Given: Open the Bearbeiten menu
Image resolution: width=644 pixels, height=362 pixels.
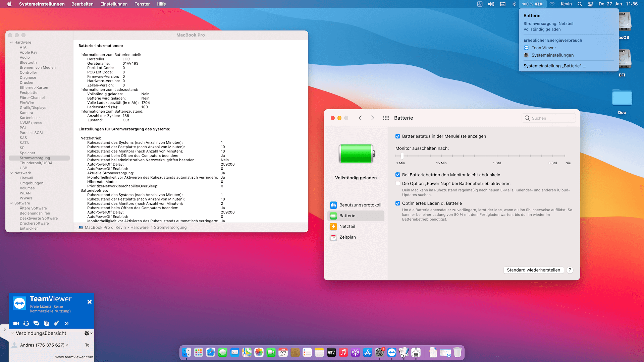Looking at the screenshot, I should pyautogui.click(x=82, y=4).
